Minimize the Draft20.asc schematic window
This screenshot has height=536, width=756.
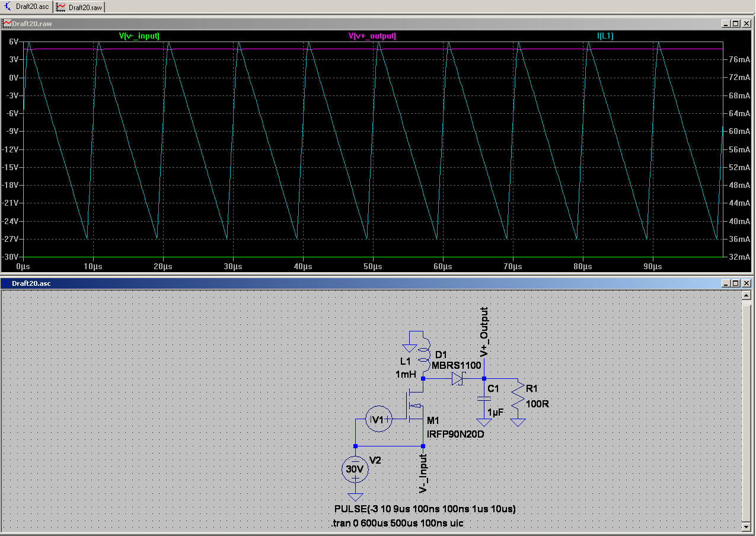tap(726, 283)
